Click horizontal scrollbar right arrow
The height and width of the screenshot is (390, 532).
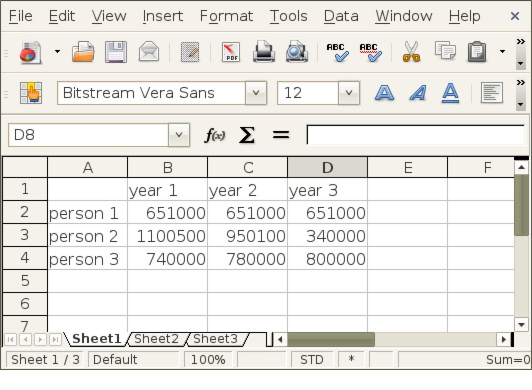504,339
